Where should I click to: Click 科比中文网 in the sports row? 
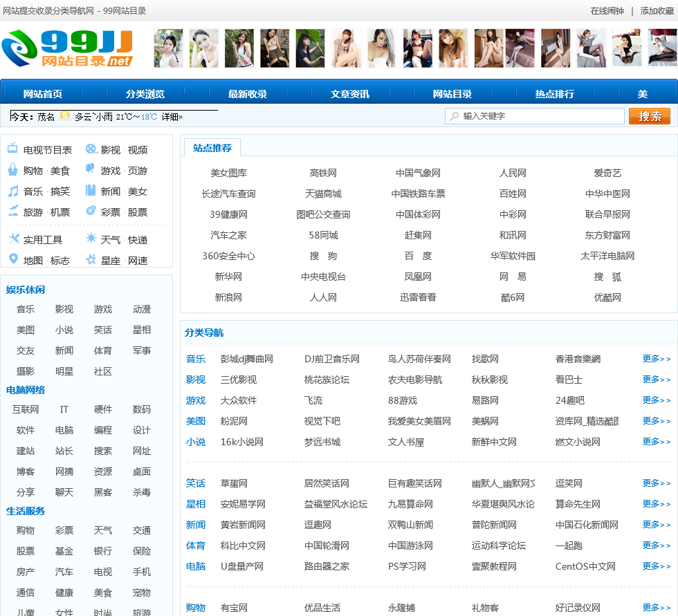[x=243, y=545]
